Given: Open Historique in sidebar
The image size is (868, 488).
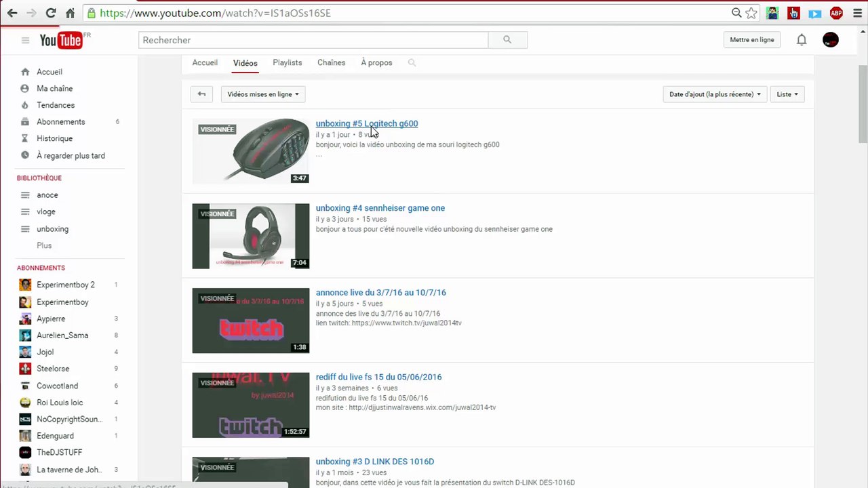Looking at the screenshot, I should pyautogui.click(x=54, y=138).
